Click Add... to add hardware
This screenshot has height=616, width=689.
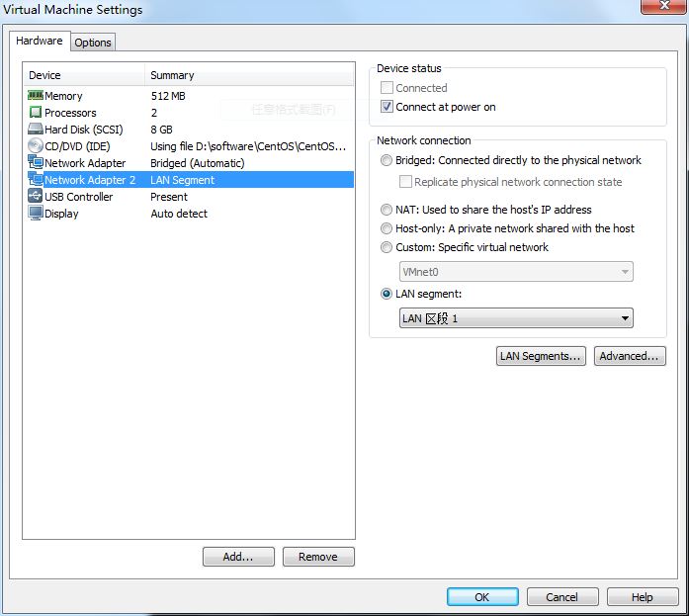pyautogui.click(x=238, y=557)
